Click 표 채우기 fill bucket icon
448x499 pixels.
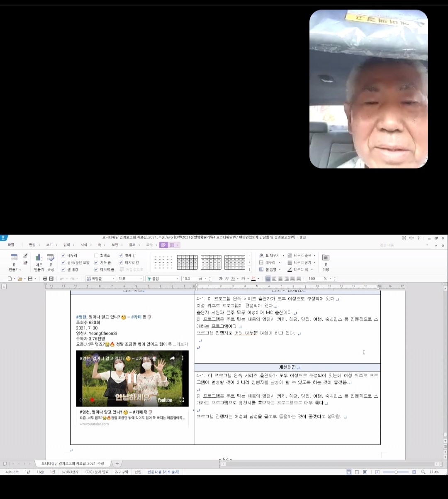(261, 255)
